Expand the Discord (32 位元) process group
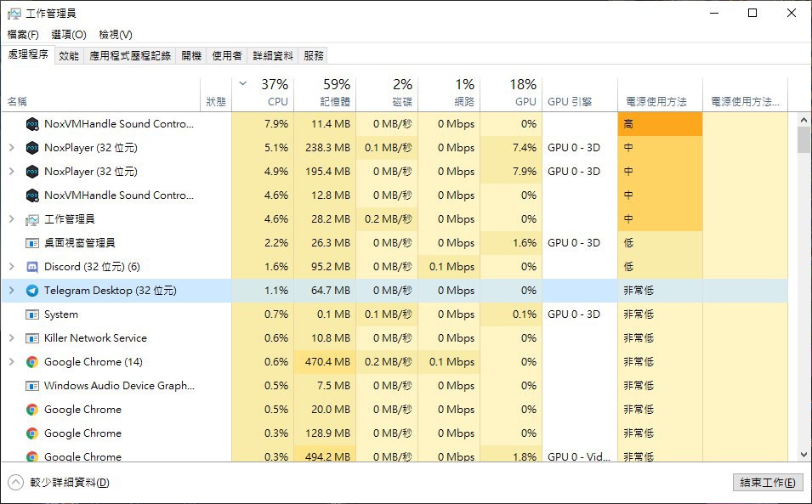812x504 pixels. (x=11, y=267)
